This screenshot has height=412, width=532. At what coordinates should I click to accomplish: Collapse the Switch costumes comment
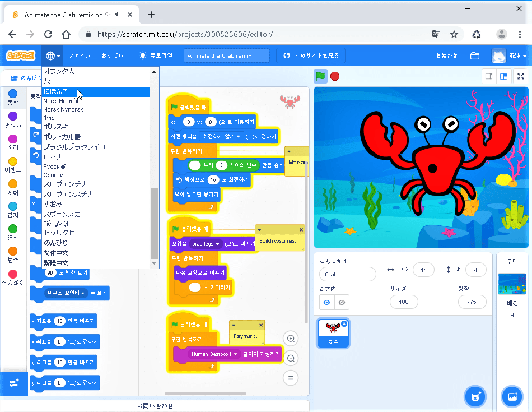click(259, 230)
